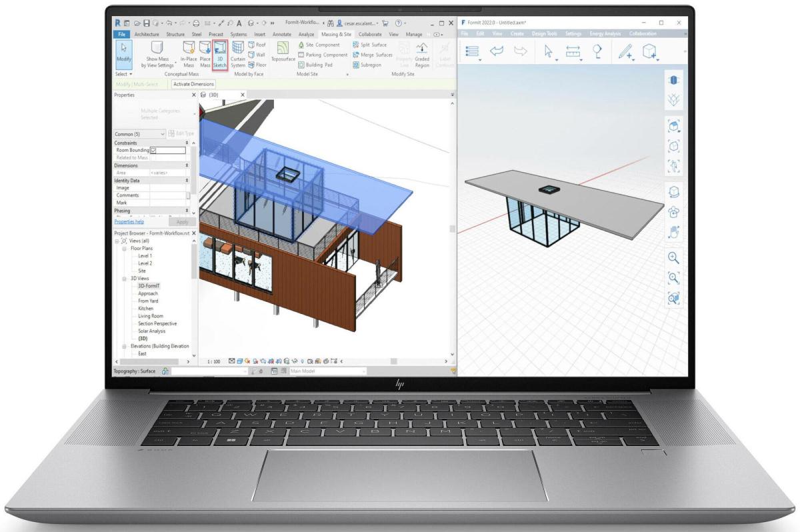800x532 pixels.
Task: Launch the 3D Sketch tool
Action: point(221,55)
